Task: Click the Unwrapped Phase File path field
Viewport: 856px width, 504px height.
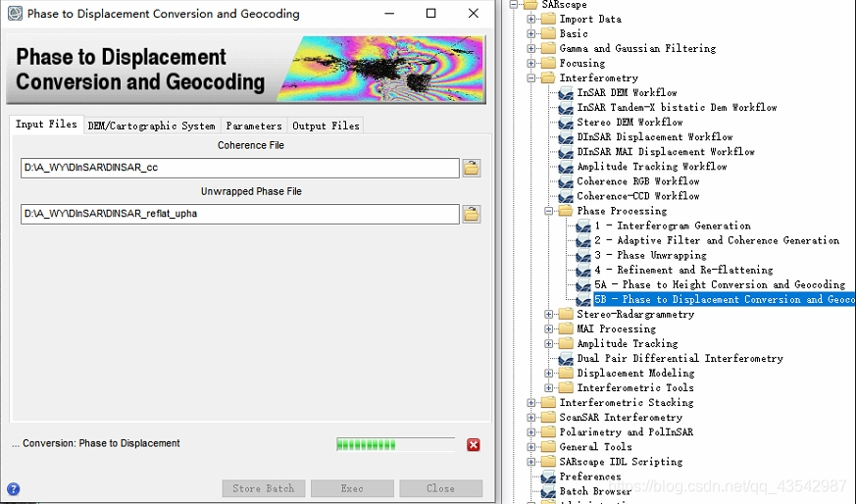Action: [x=240, y=214]
